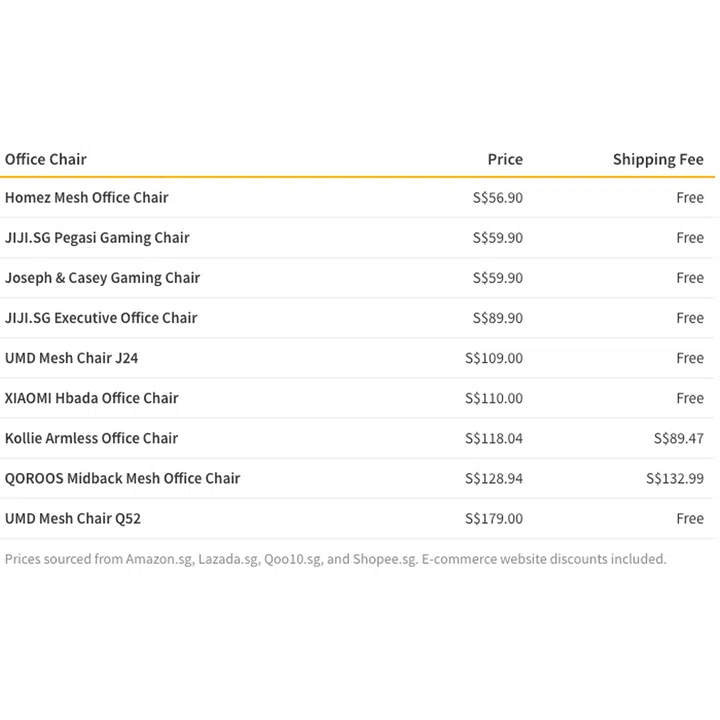The image size is (720, 720).
Task: Open Kollie Armless Office Chair entry
Action: pos(92,438)
